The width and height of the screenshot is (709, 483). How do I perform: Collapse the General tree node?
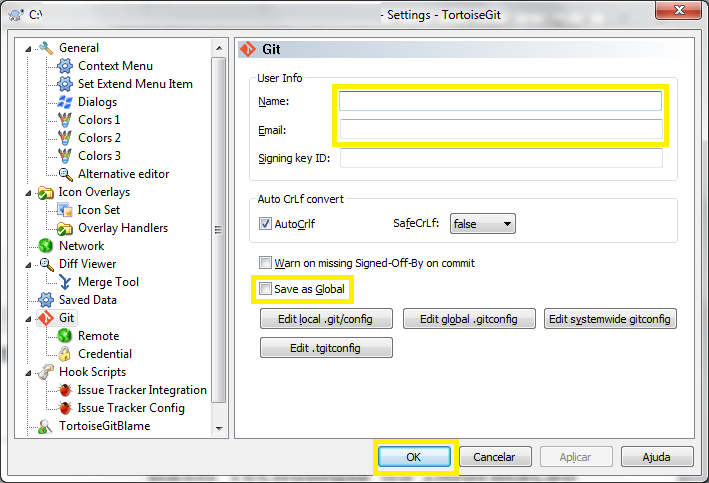(29, 48)
